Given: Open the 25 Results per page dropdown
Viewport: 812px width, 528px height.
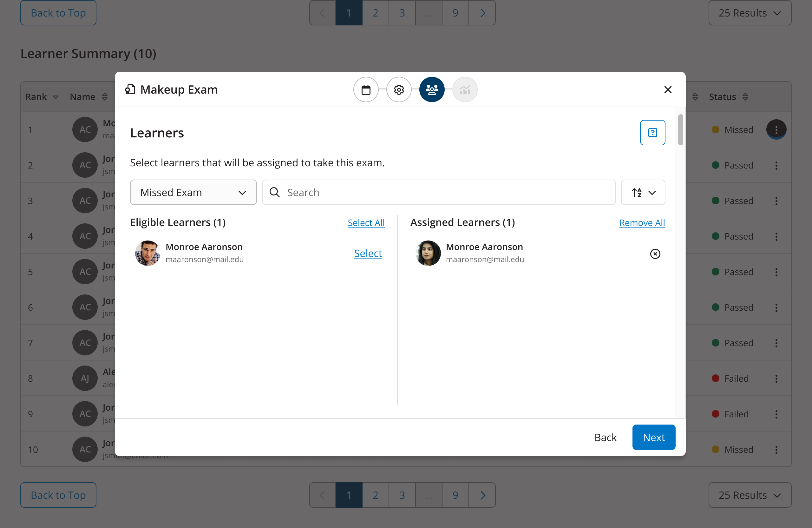Looking at the screenshot, I should click(750, 13).
